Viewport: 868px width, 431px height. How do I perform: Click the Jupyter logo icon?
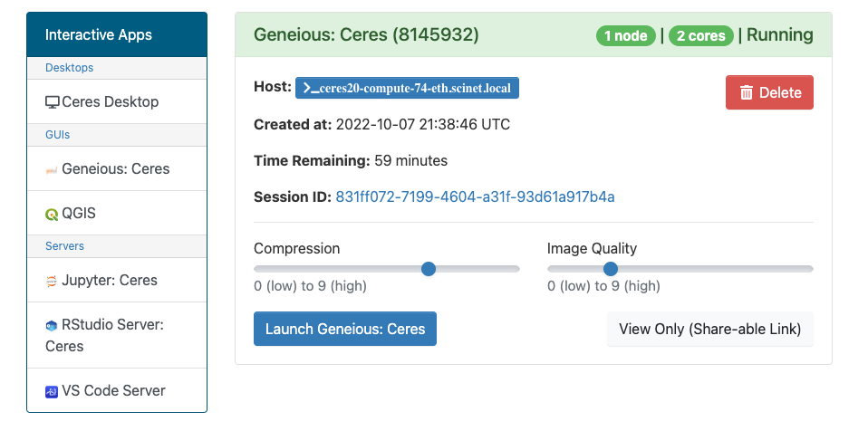click(x=52, y=281)
